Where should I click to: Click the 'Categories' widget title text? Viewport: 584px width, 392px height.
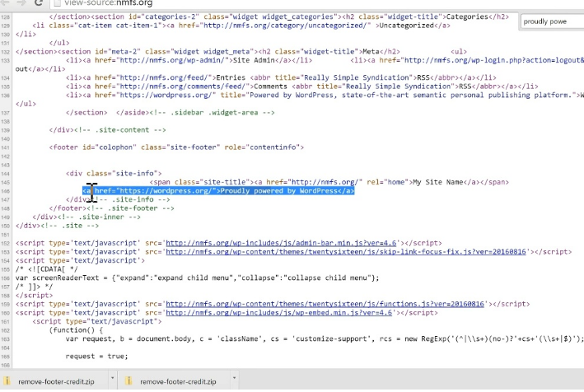[x=467, y=16]
